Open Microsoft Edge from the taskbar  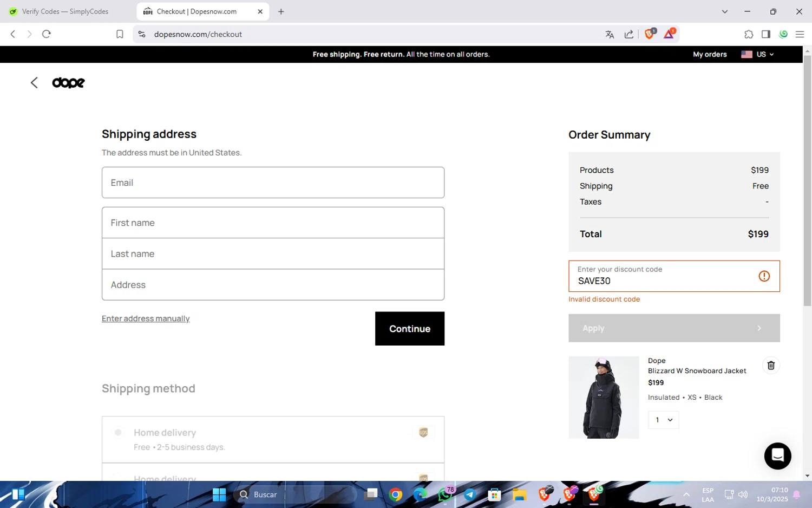pyautogui.click(x=420, y=494)
